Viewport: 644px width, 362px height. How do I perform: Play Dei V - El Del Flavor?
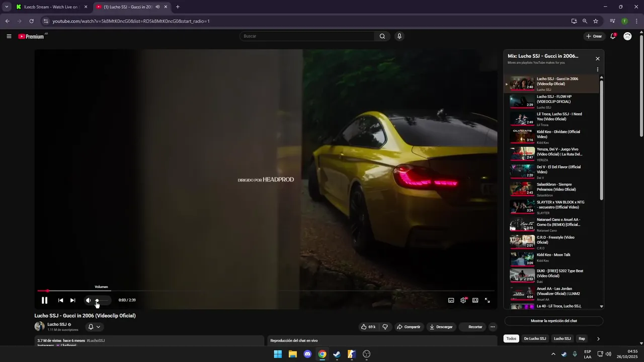552,172
